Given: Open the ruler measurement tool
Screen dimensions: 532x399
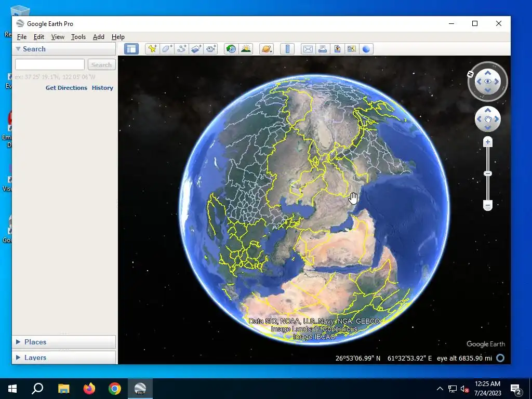Looking at the screenshot, I should (x=287, y=49).
